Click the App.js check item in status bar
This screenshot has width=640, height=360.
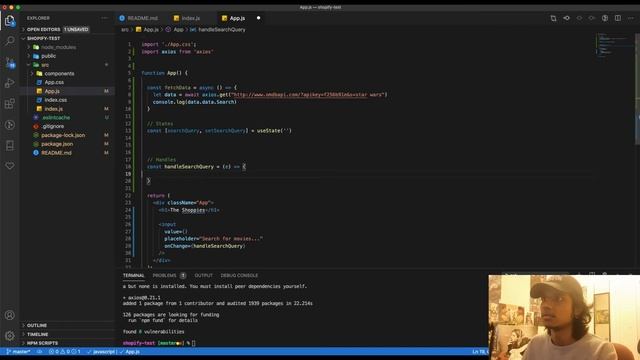(x=130, y=351)
